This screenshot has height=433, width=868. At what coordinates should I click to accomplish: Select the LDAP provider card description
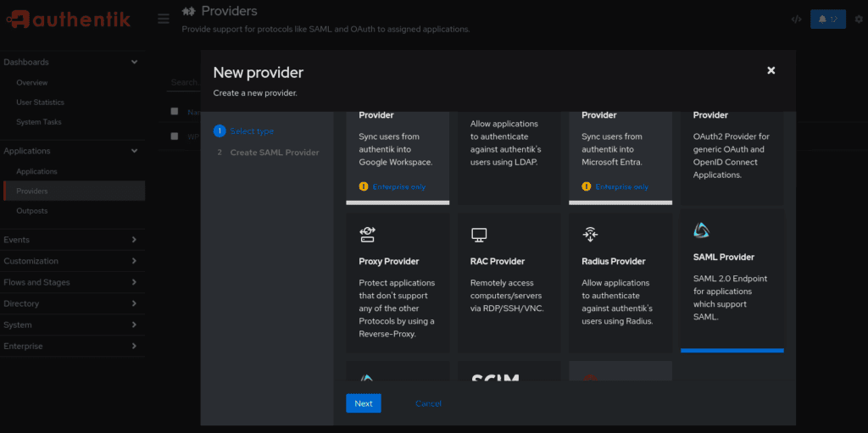tap(505, 143)
